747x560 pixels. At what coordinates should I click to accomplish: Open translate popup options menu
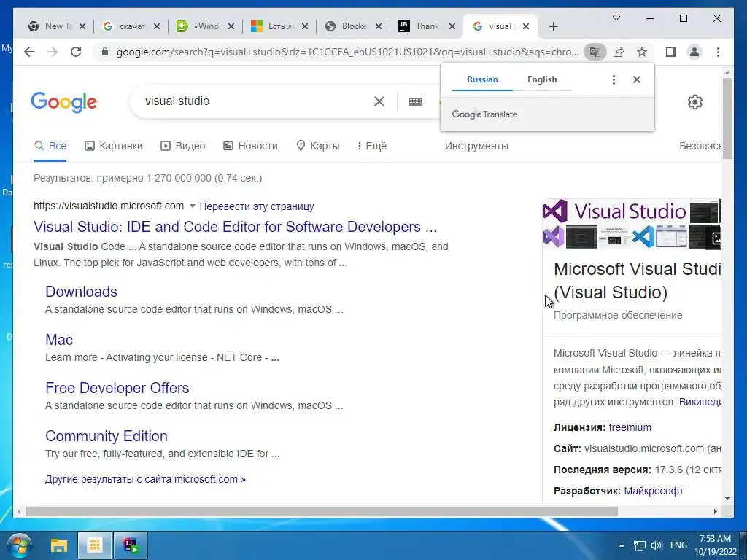(614, 79)
